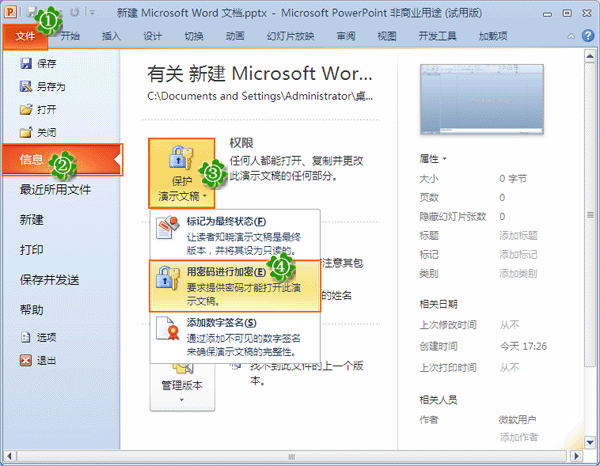Choose Mark as Final (标记为最终状态) menu entry

coord(235,235)
